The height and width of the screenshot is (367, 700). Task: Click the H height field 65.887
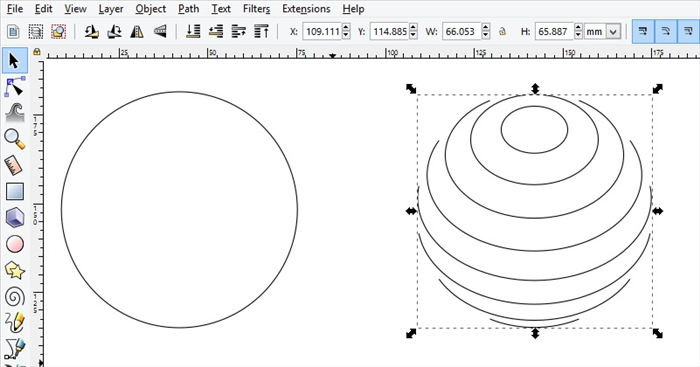click(x=554, y=32)
